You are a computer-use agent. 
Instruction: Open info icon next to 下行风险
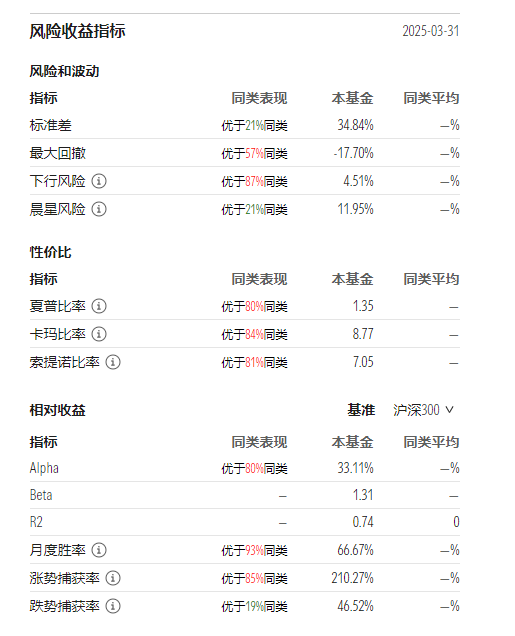pyautogui.click(x=99, y=181)
